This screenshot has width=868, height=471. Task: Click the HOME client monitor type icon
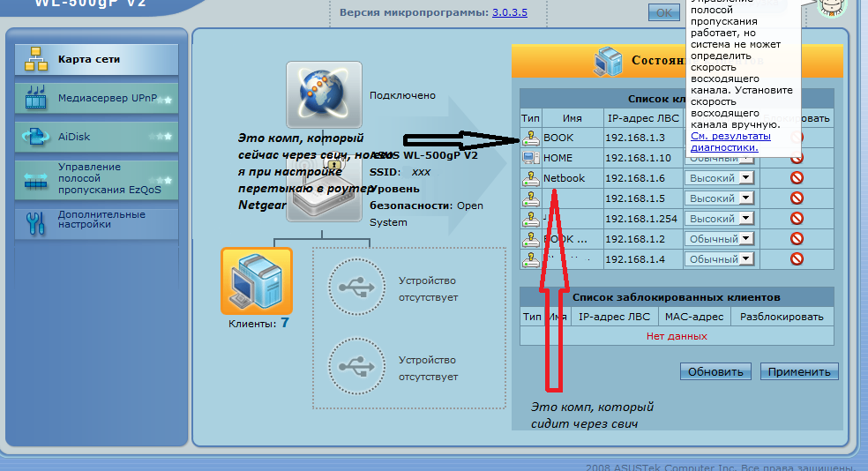(x=530, y=158)
